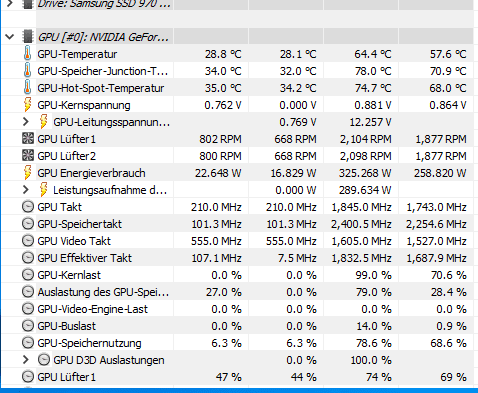Click the GPU Lüfter2 fan icon
The image size is (478, 393).
click(x=28, y=156)
